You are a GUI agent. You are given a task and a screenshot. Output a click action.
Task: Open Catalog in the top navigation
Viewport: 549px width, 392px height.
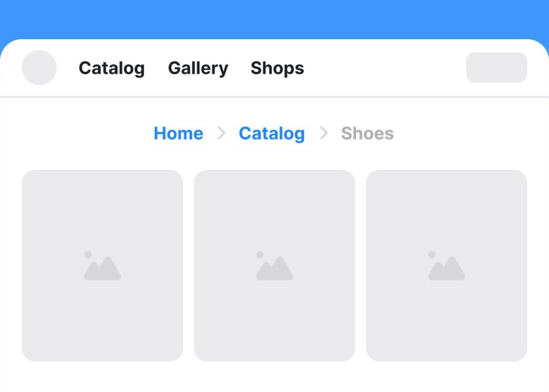click(x=112, y=68)
